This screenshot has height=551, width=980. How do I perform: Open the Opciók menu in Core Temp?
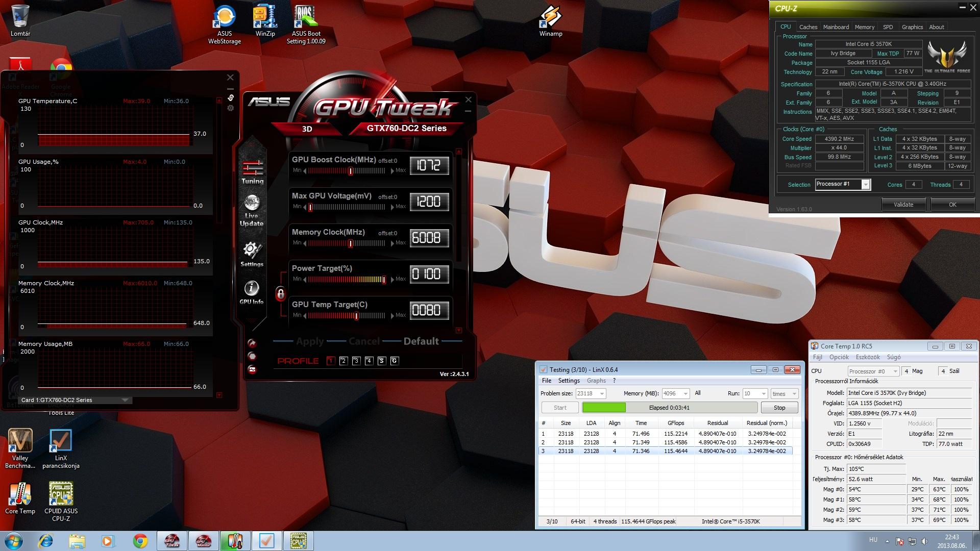pos(839,357)
